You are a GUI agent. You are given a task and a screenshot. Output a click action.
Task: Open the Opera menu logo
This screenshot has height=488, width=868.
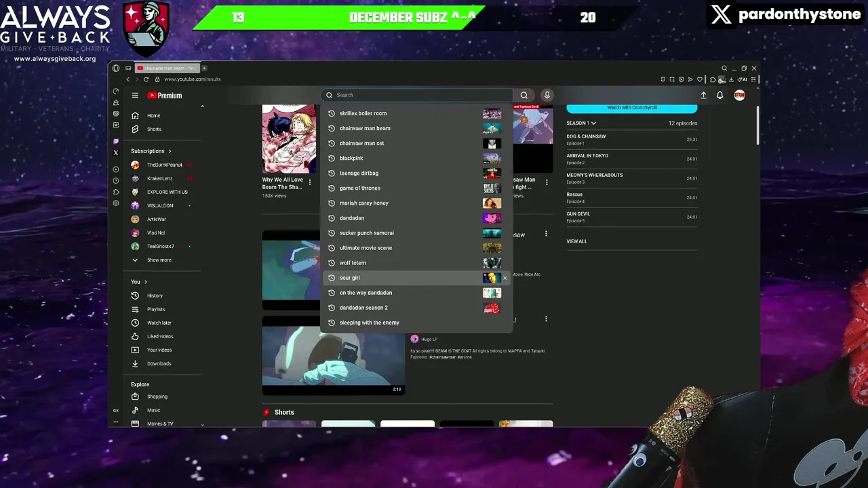[116, 68]
